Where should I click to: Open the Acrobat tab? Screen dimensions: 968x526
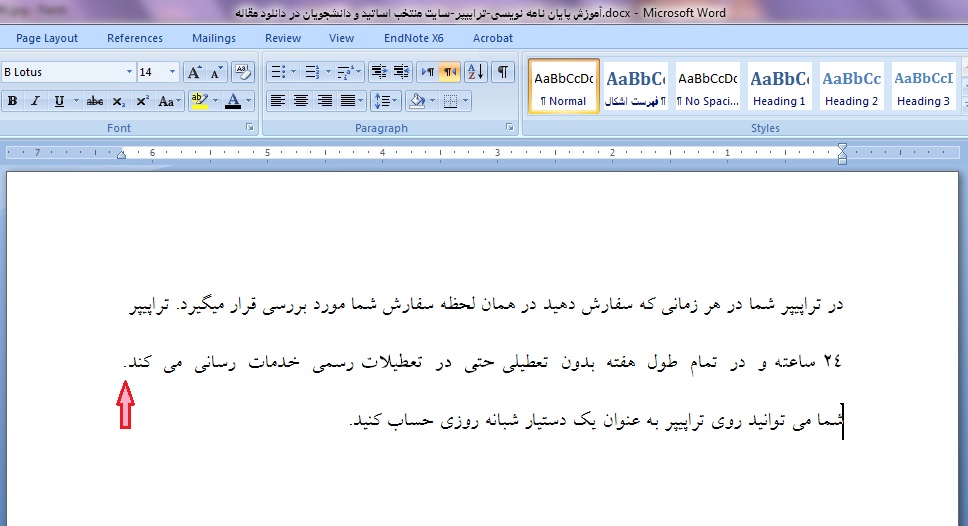[x=493, y=38]
